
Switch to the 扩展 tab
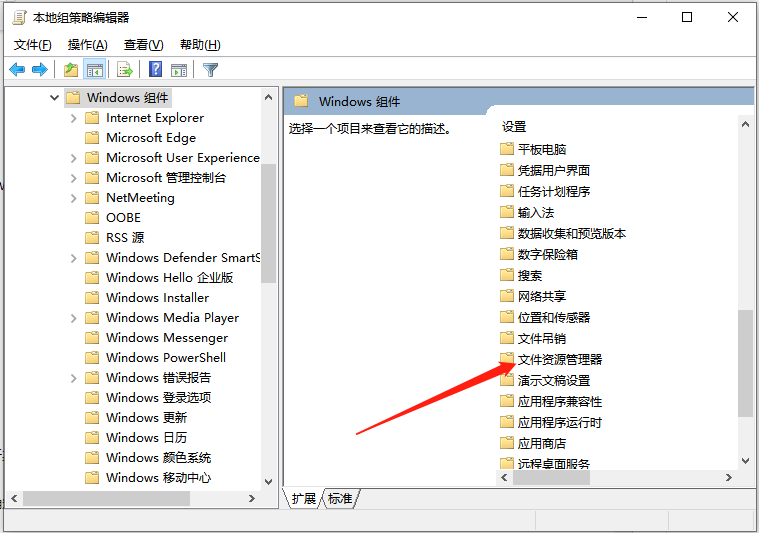tap(304, 498)
